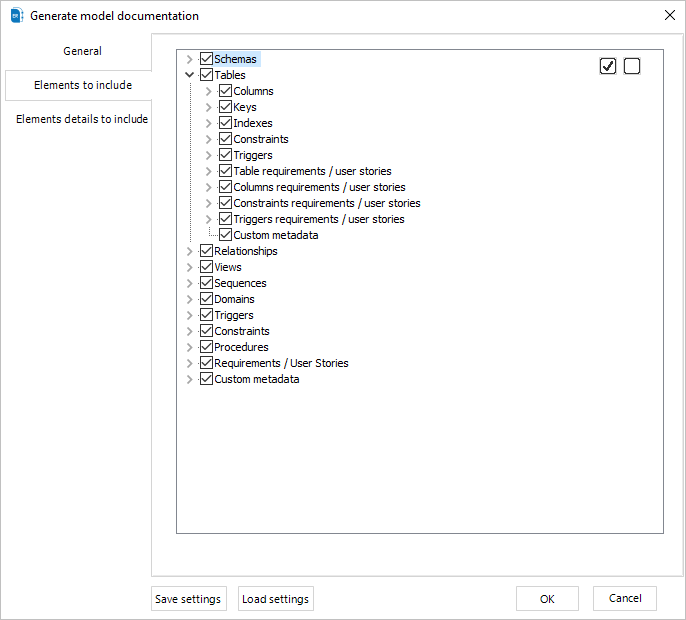Click the uncheck-all icon button
686x620 pixels.
(632, 66)
